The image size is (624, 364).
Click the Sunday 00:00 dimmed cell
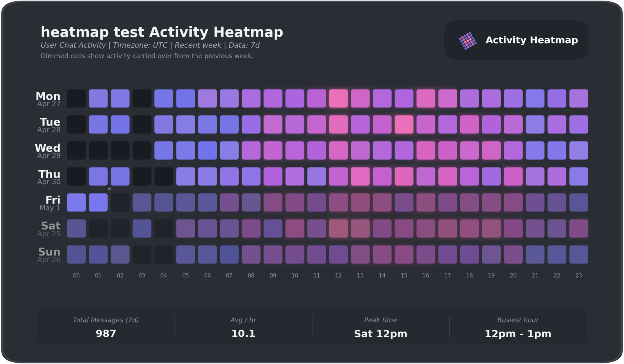tap(76, 255)
